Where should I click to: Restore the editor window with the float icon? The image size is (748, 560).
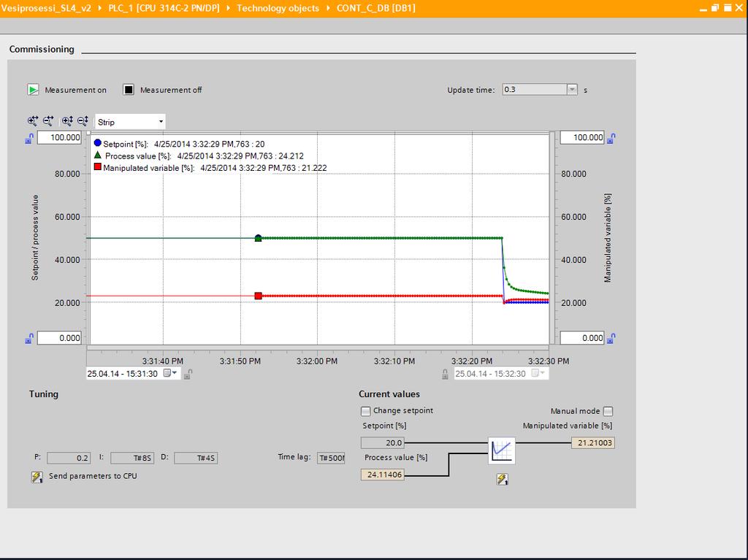point(715,7)
